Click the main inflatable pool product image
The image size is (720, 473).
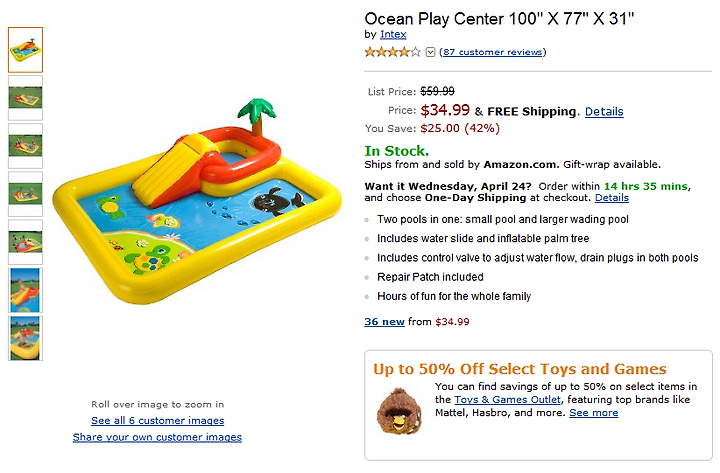[x=197, y=202]
